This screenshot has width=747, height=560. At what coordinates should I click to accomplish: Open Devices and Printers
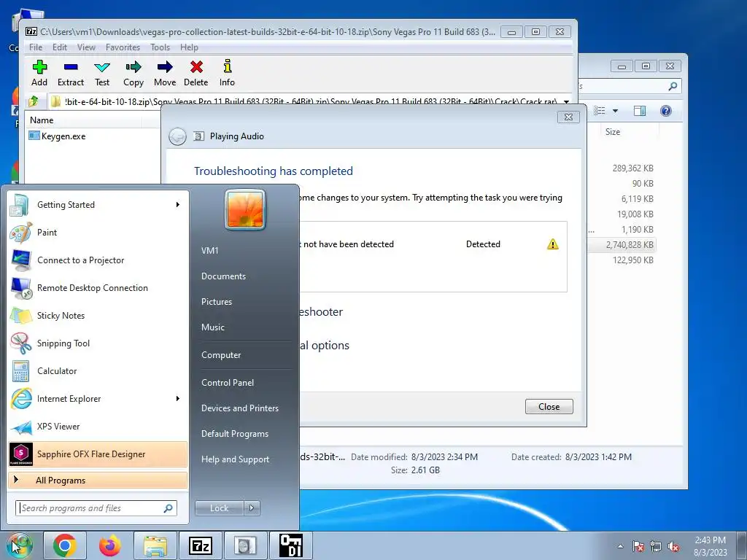point(239,408)
